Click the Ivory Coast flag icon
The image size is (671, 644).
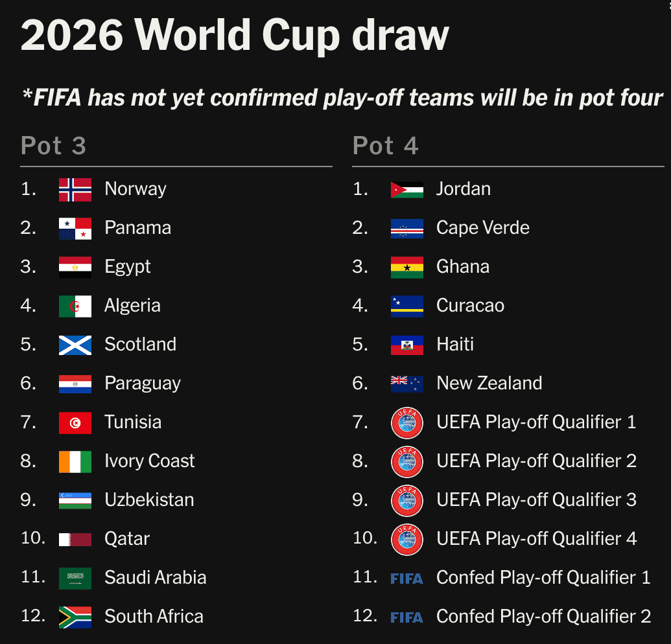75,461
